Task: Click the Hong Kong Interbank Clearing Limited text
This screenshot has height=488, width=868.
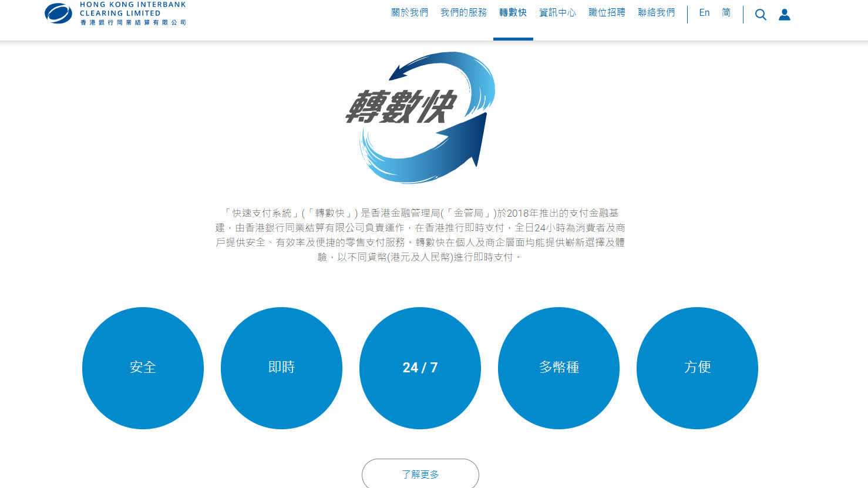Action: click(x=133, y=9)
